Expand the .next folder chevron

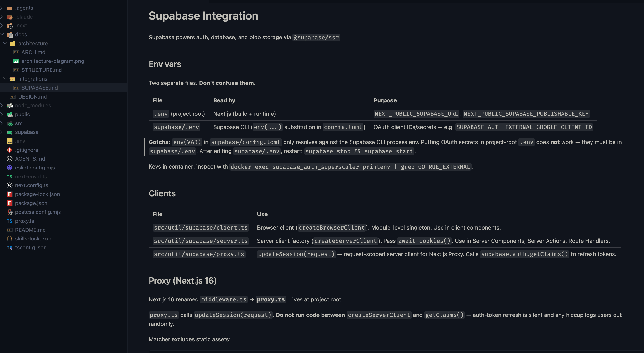(2, 26)
